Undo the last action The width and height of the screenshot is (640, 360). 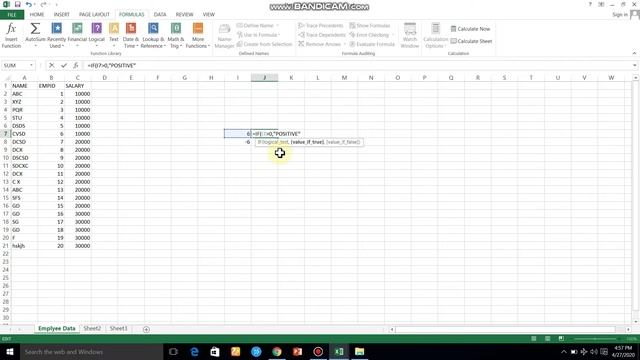tap(29, 4)
